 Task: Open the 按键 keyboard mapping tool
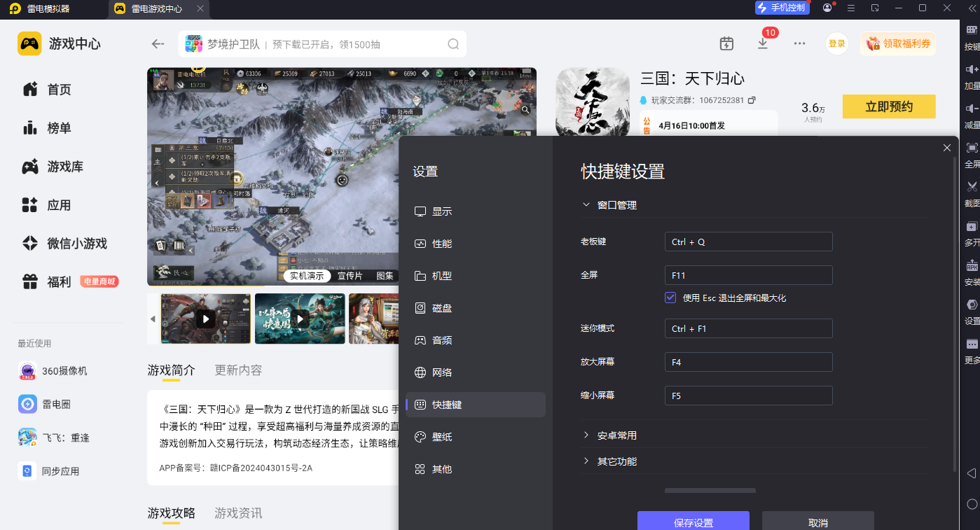(x=972, y=30)
